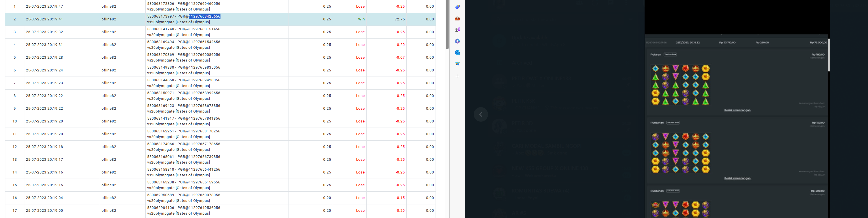Click the ofline82 username in row 9

point(109,109)
